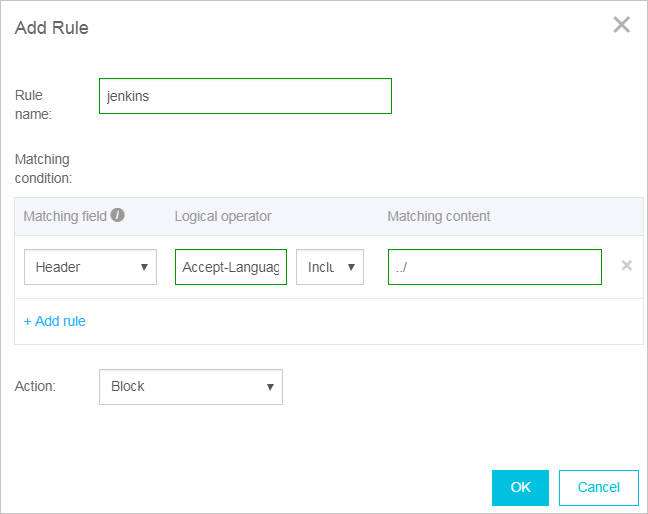Open the Header matching field dropdown
Screen dimensions: 648x514
coord(90,267)
